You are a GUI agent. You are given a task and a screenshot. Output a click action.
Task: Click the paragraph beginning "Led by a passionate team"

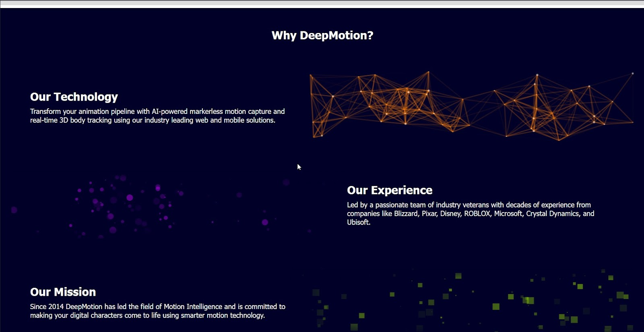point(471,213)
